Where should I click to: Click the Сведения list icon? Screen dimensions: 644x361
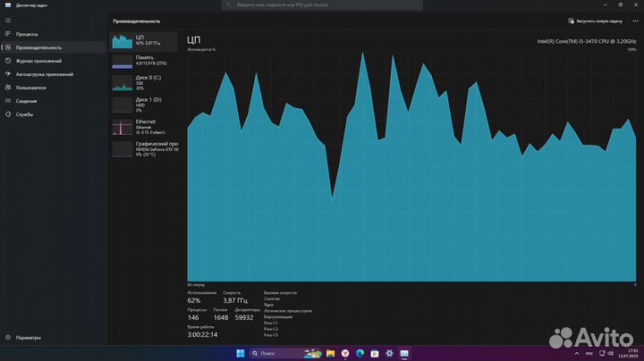pyautogui.click(x=8, y=101)
